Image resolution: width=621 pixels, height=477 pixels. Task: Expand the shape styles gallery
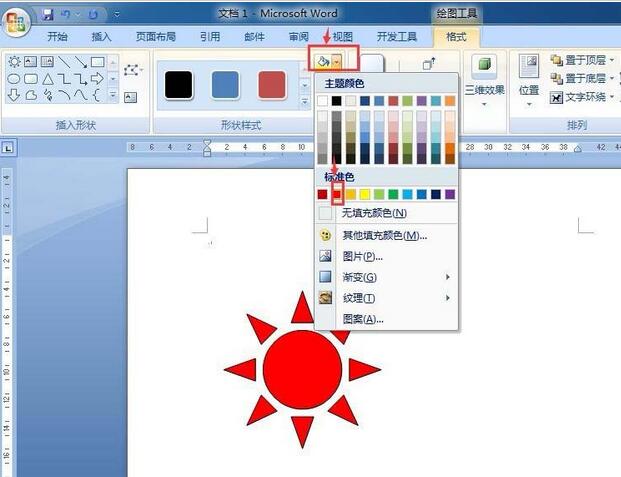tap(305, 101)
